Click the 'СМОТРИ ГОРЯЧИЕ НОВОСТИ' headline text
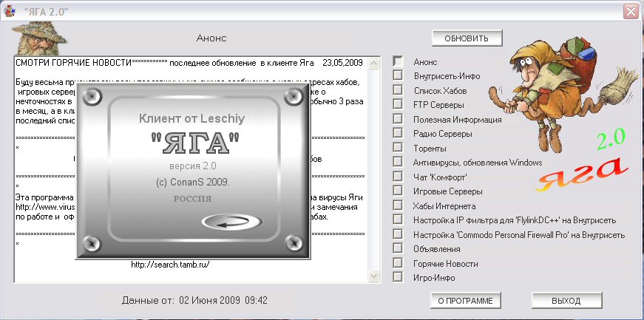 click(72, 63)
